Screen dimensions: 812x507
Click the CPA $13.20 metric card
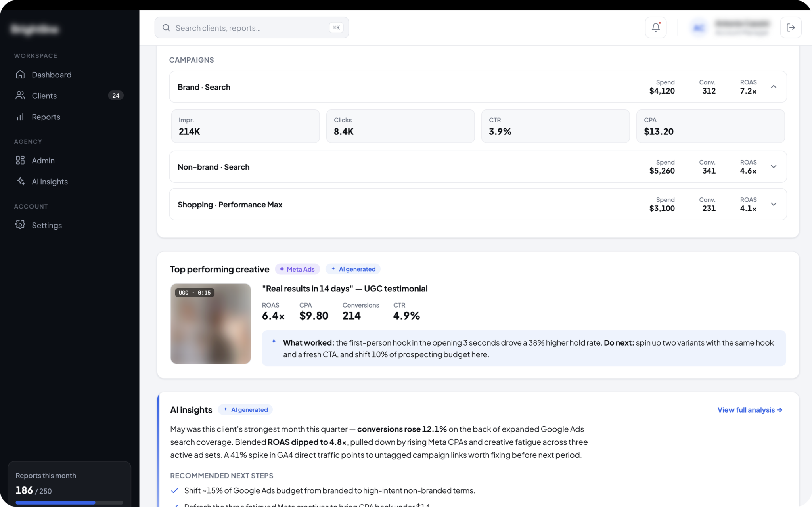click(710, 126)
